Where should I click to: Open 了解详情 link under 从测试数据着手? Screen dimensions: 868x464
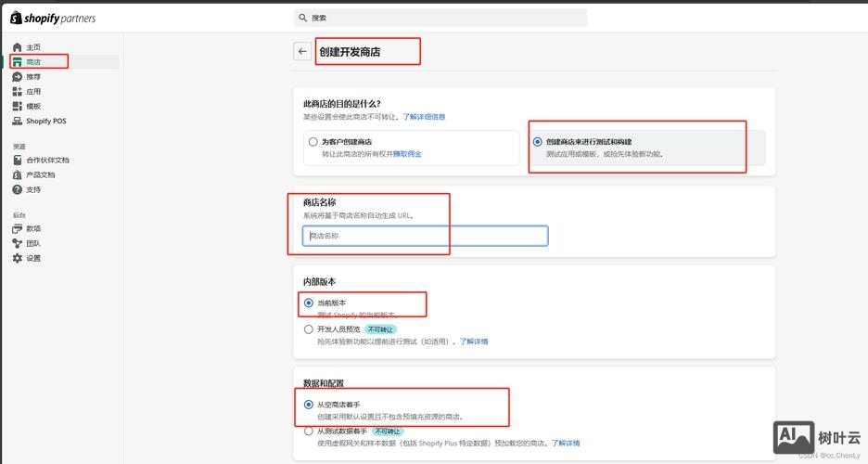pyautogui.click(x=566, y=443)
